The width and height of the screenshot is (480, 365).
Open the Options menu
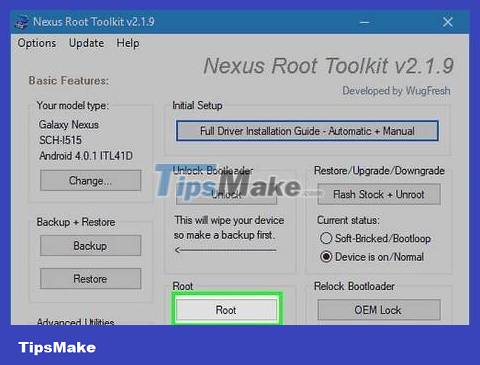pyautogui.click(x=37, y=43)
